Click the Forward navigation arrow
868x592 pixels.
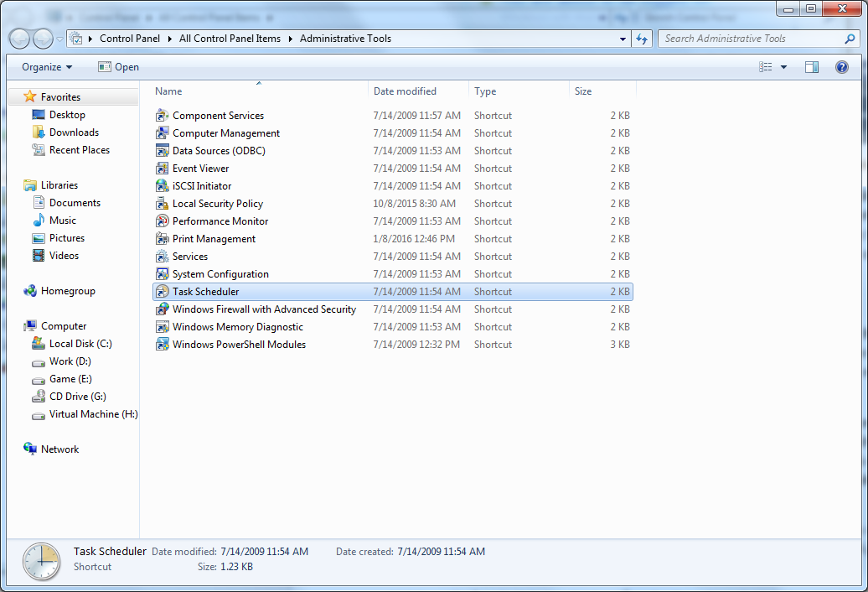(43, 39)
